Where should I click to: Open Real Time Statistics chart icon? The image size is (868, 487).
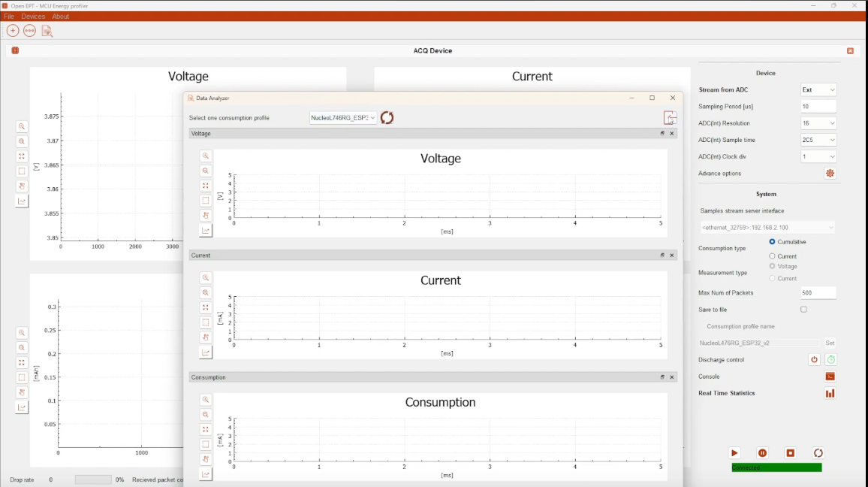(x=829, y=393)
